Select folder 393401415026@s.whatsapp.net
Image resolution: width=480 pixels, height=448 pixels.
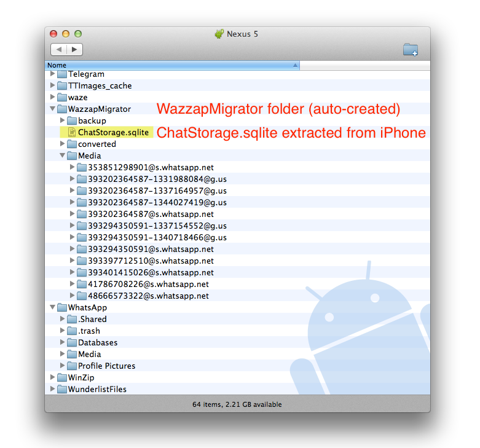click(x=151, y=272)
